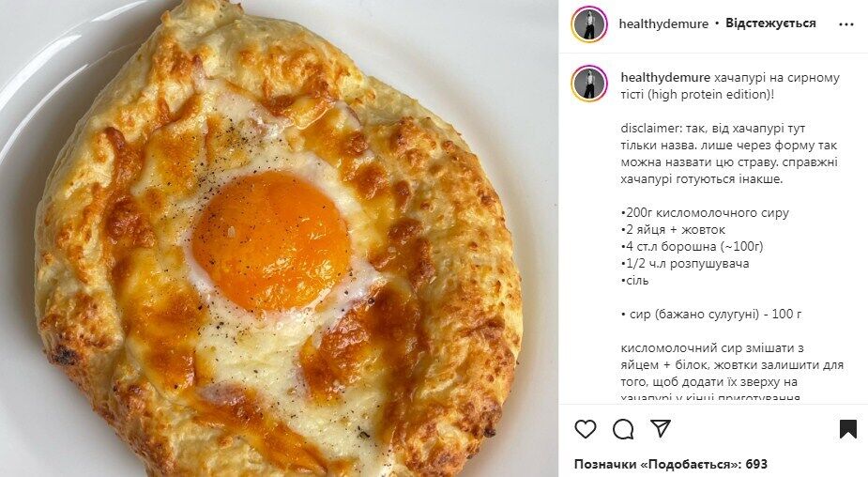The image size is (868, 477).
Task: Open healthydemure username in caption
Action: pos(665,78)
